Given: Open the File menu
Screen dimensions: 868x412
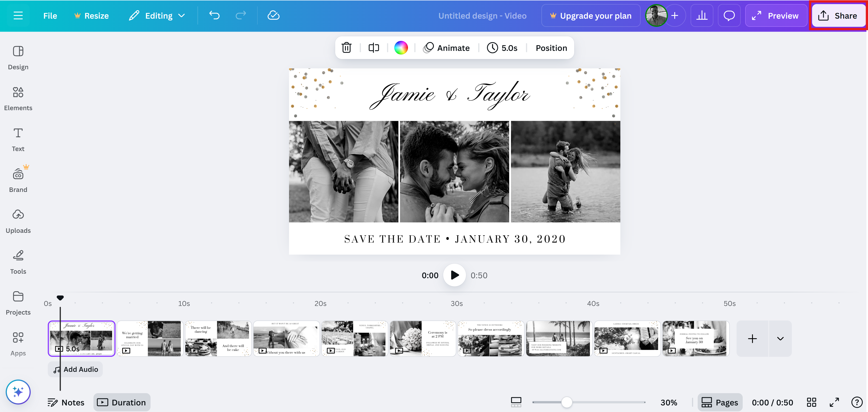Looking at the screenshot, I should click(x=50, y=15).
